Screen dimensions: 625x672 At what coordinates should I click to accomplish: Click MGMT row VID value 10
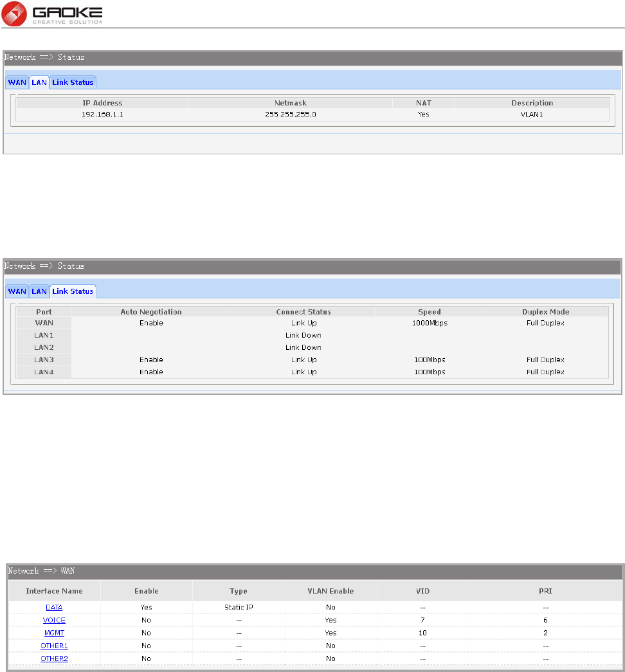coord(422,633)
